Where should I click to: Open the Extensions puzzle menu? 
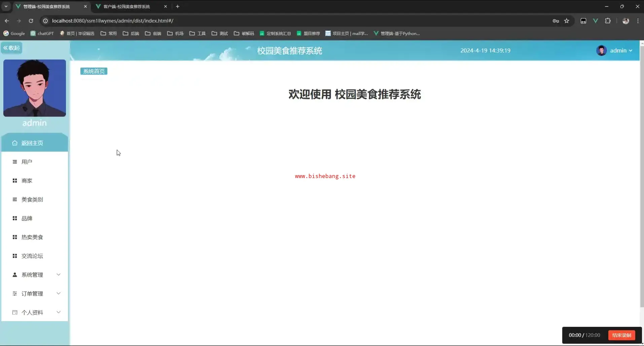(x=608, y=21)
